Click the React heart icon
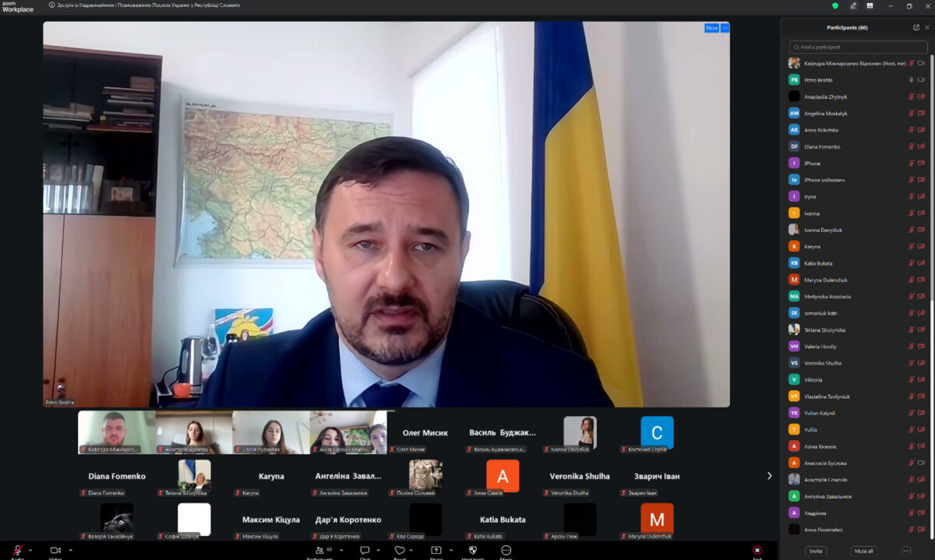Image resolution: width=935 pixels, height=560 pixels. (400, 551)
